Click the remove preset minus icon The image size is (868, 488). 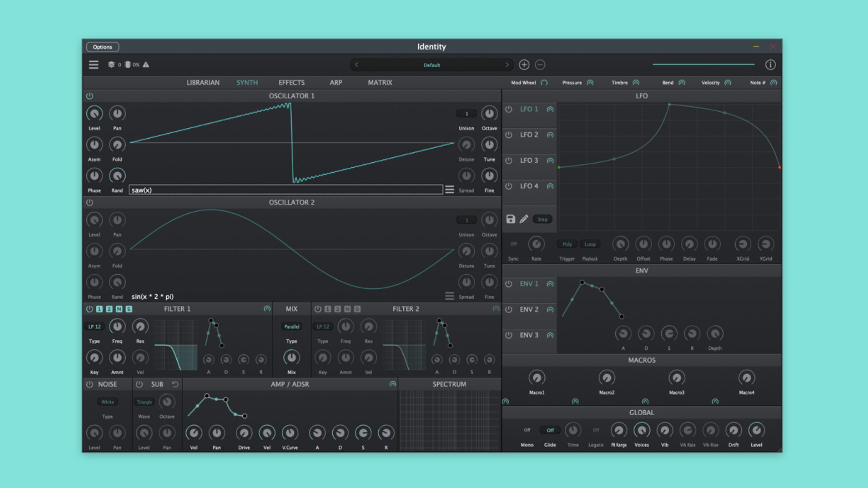[x=540, y=65]
